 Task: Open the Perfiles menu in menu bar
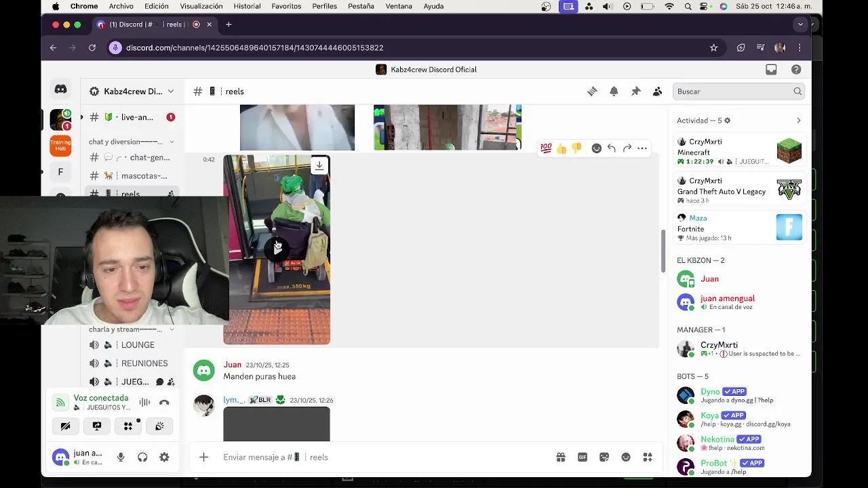point(324,6)
